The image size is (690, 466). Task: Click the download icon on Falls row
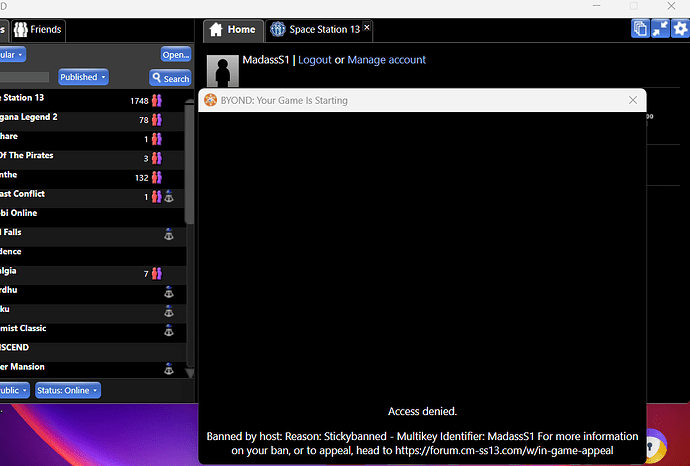tap(169, 235)
